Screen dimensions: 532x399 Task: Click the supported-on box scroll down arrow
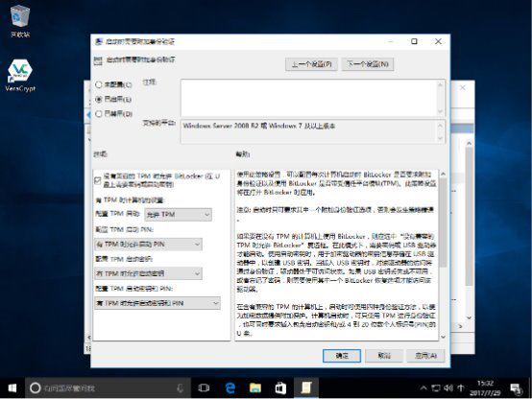(x=440, y=139)
